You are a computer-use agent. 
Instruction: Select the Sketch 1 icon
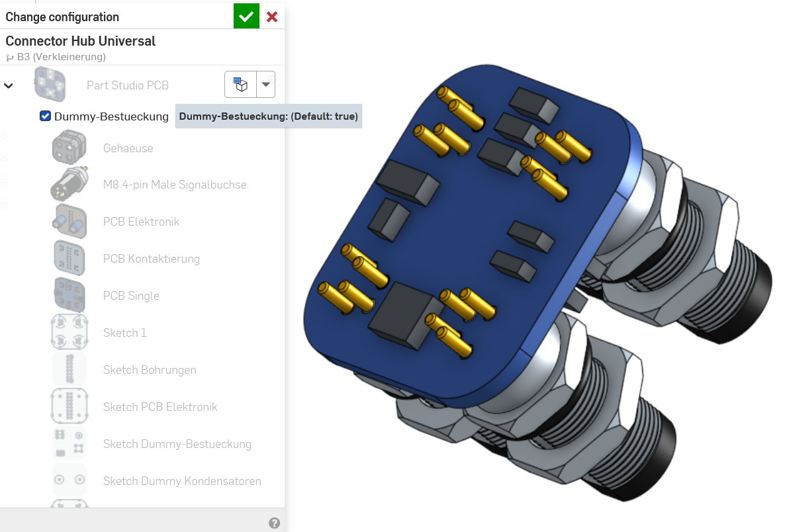coord(69,332)
